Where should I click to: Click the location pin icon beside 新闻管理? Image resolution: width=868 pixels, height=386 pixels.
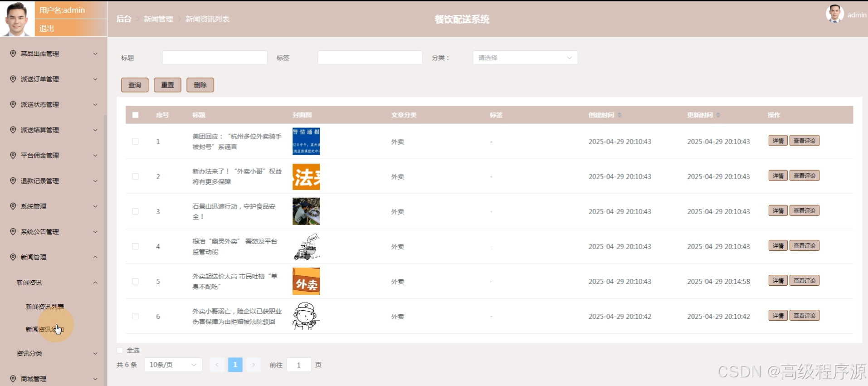click(13, 257)
